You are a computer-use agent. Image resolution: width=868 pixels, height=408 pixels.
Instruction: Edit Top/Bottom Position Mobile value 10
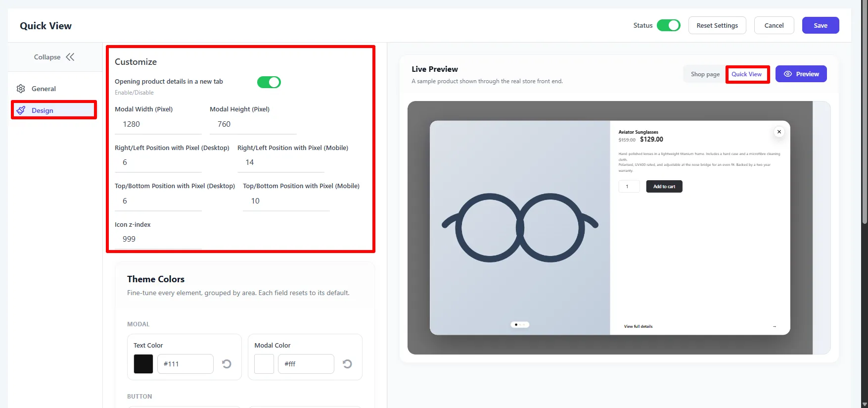click(286, 201)
